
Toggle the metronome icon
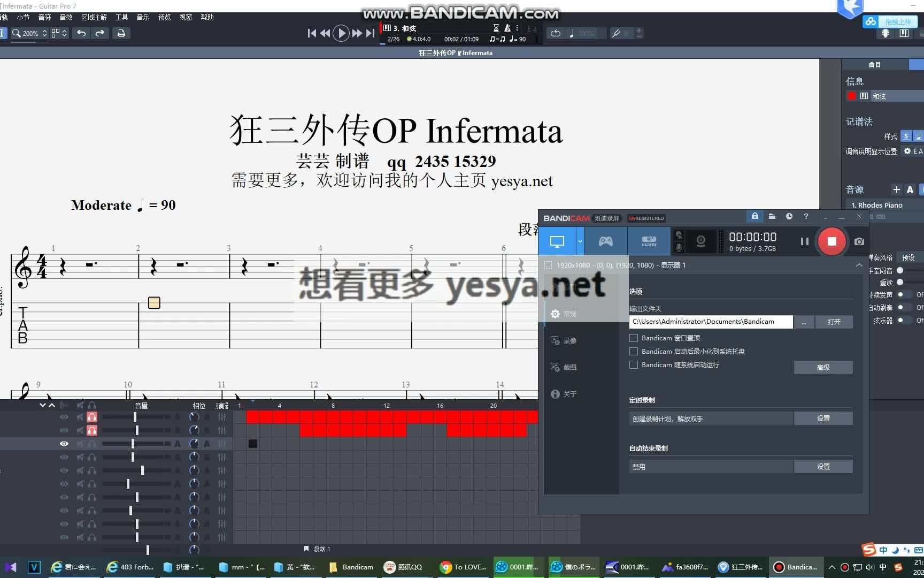[x=507, y=28]
